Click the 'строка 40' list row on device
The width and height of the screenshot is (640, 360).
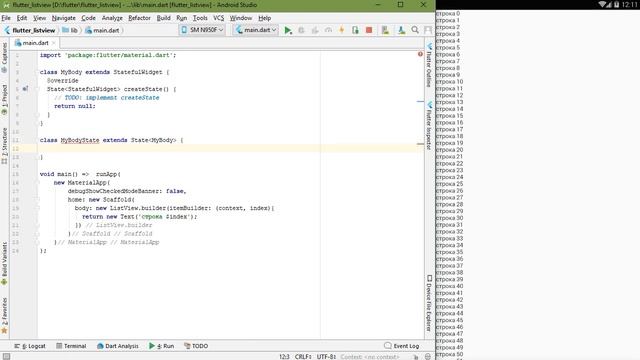click(x=449, y=286)
